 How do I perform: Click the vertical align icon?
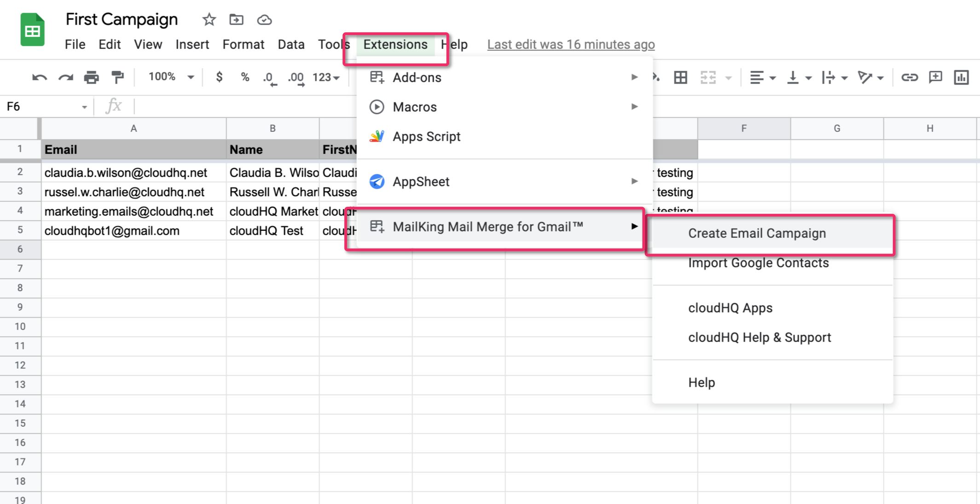tap(793, 77)
